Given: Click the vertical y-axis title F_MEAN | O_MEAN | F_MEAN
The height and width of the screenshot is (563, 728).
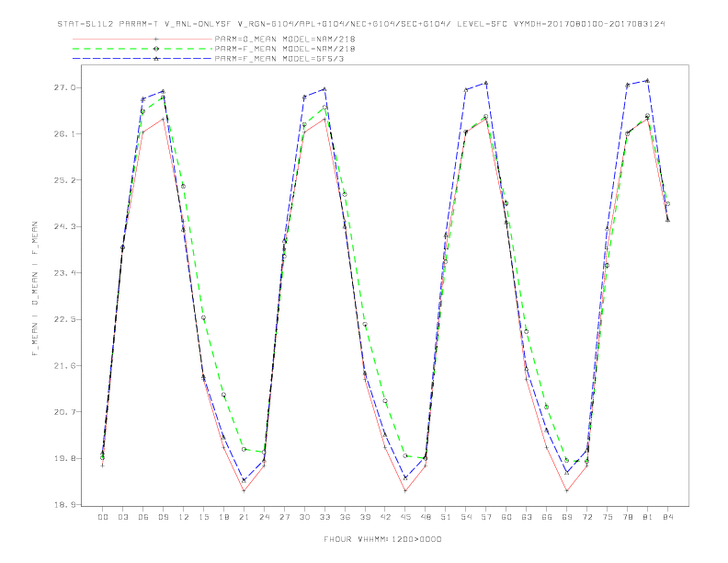Looking at the screenshot, I should 35,289.
